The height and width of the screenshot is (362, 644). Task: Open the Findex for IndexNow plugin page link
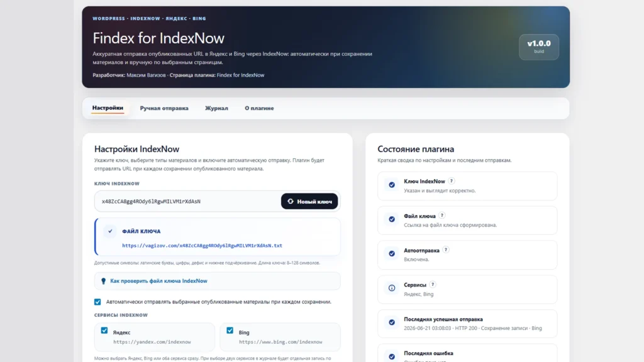pos(240,75)
